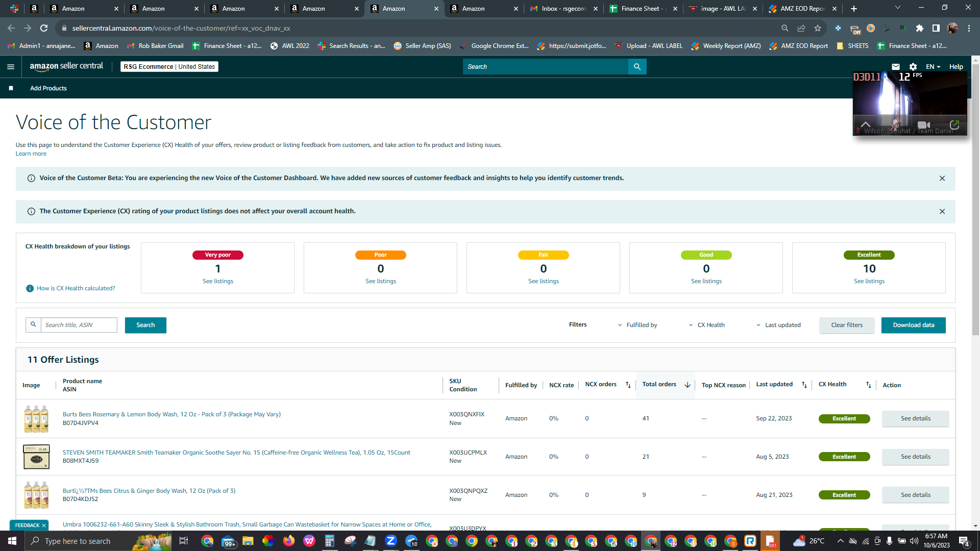980x551 pixels.
Task: Click the magnifier button in Seller Central search
Action: tap(637, 67)
